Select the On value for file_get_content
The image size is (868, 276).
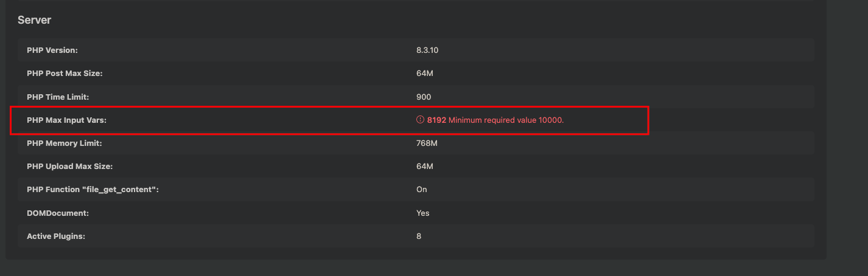(422, 190)
